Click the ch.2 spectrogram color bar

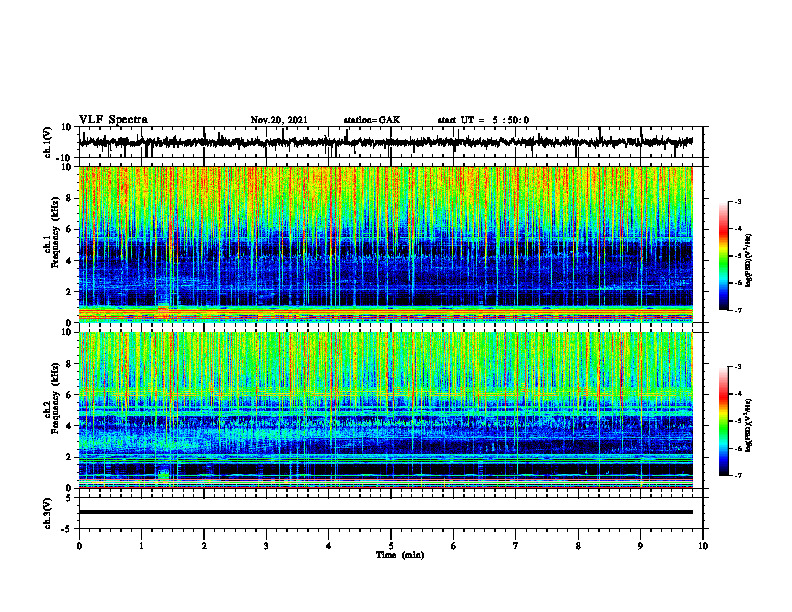724,421
